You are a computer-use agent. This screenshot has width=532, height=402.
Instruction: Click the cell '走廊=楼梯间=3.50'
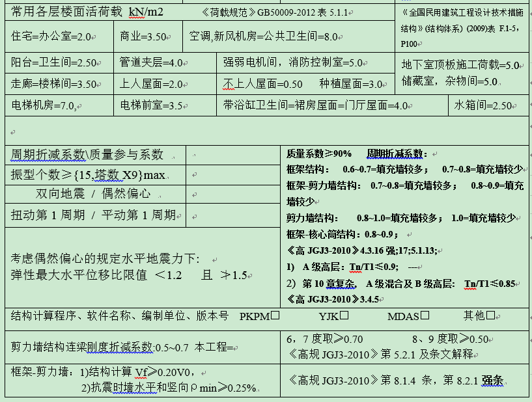[59, 84]
